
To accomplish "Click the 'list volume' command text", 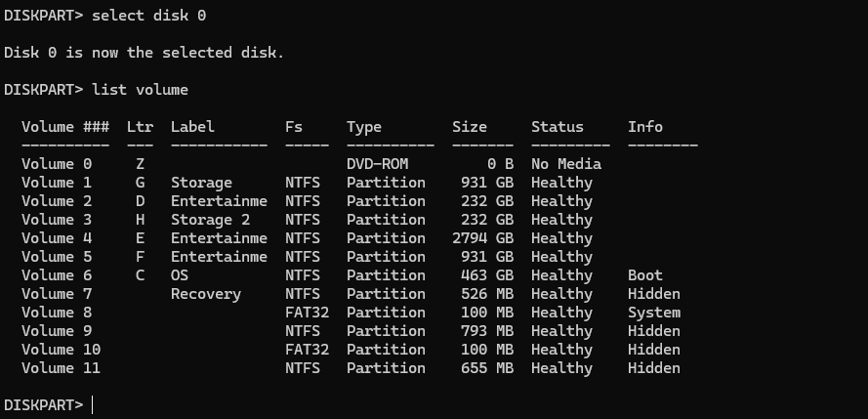I will tap(140, 90).
